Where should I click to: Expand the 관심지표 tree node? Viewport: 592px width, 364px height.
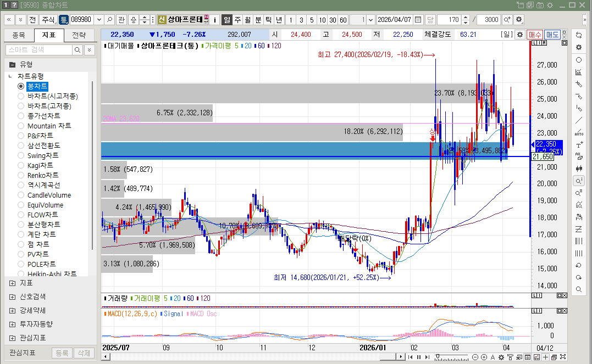click(13, 338)
